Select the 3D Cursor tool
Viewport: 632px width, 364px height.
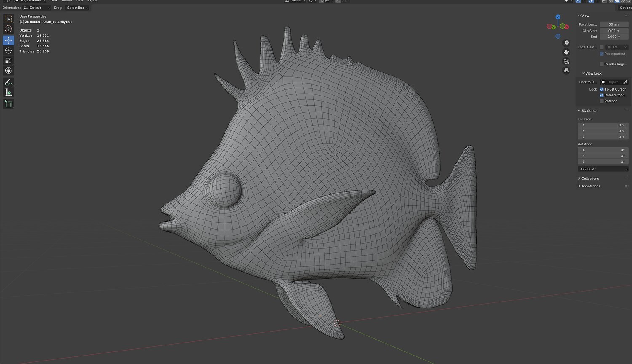8,29
